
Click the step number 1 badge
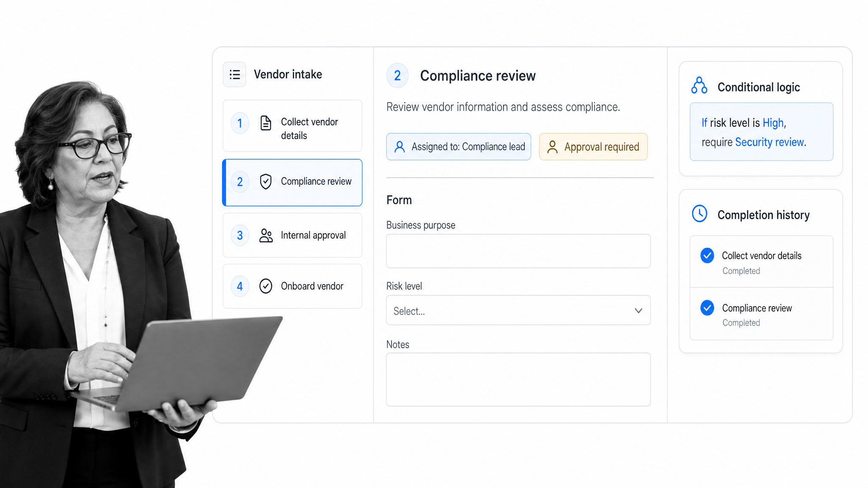coord(240,123)
